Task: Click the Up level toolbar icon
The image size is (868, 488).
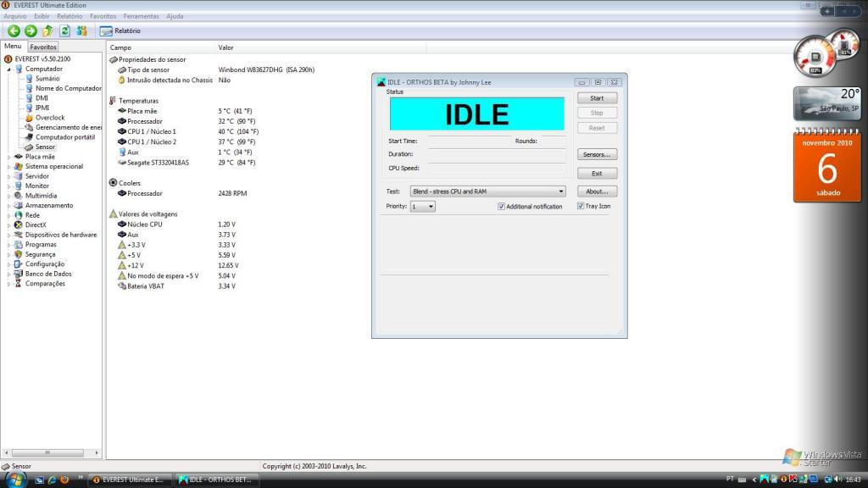Action: click(x=48, y=31)
